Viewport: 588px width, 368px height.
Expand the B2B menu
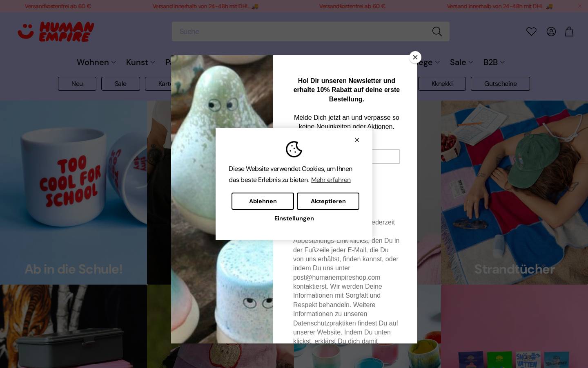494,62
